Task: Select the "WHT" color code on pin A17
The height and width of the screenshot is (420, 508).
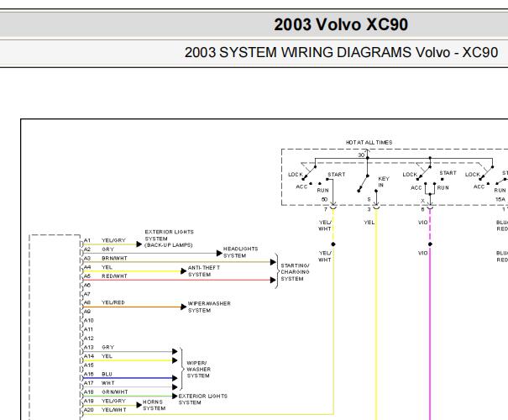Action: click(107, 383)
